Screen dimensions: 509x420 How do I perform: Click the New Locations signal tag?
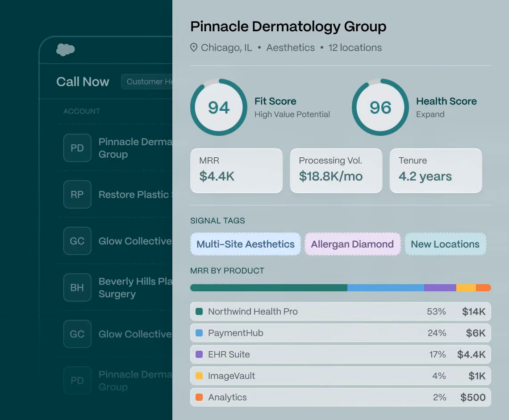coord(445,244)
